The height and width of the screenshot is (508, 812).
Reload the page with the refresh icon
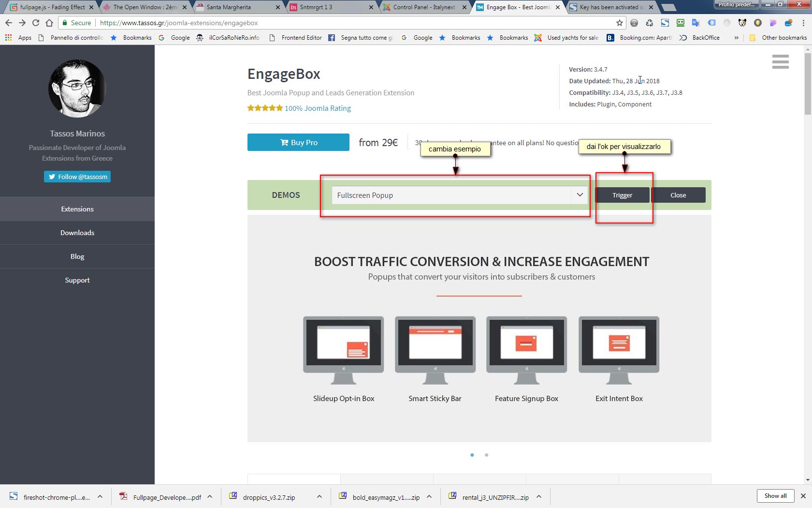pos(36,23)
